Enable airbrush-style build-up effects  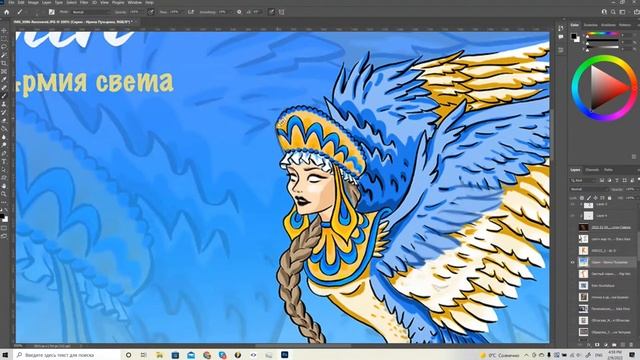pos(191,12)
